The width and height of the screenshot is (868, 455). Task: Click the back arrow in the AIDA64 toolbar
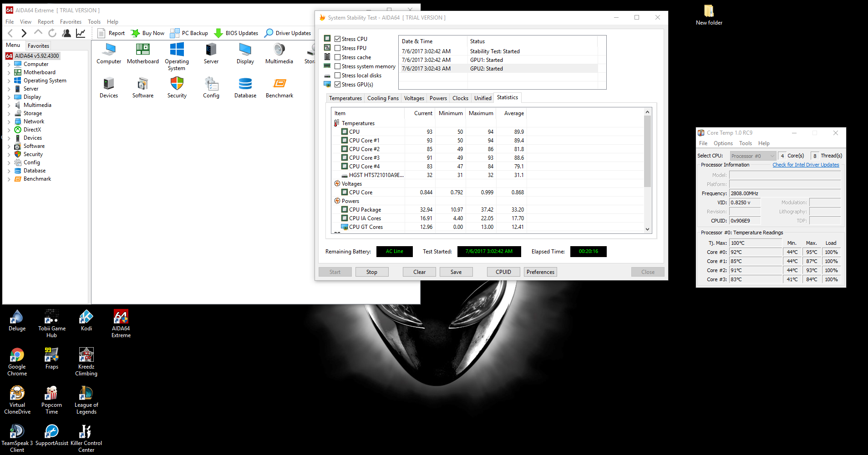pos(10,33)
